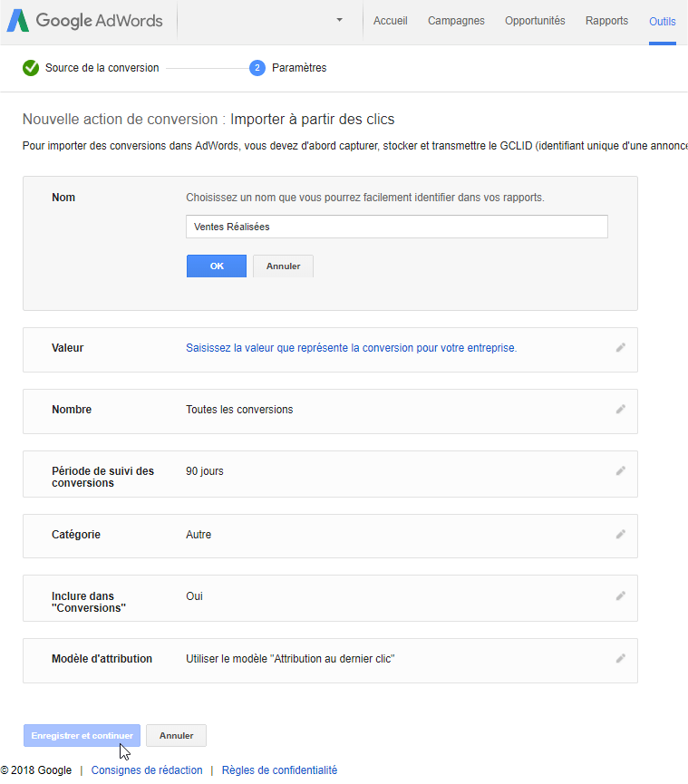The height and width of the screenshot is (784, 688).
Task: Click the 'Attribution au dernier clic' text
Action: (x=332, y=659)
